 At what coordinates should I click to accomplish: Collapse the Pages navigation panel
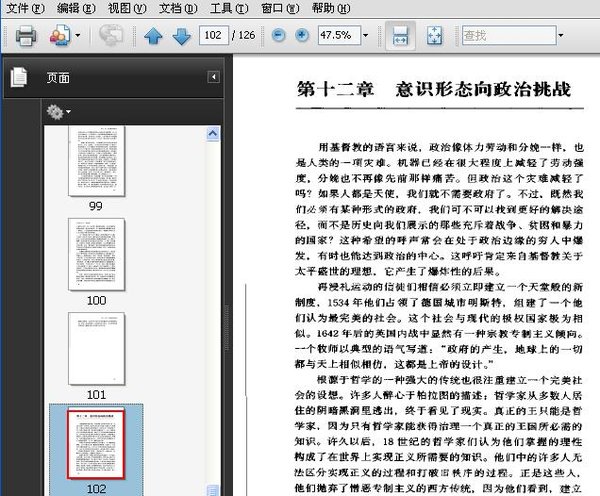click(x=213, y=77)
